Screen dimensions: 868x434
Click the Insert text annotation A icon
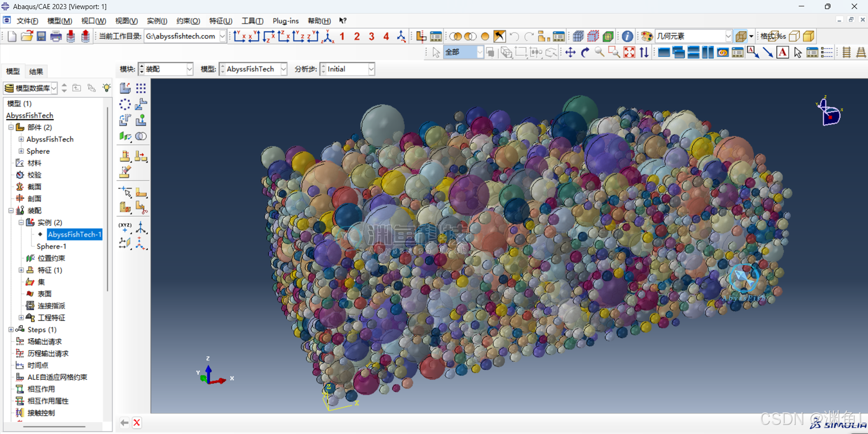[x=783, y=53]
